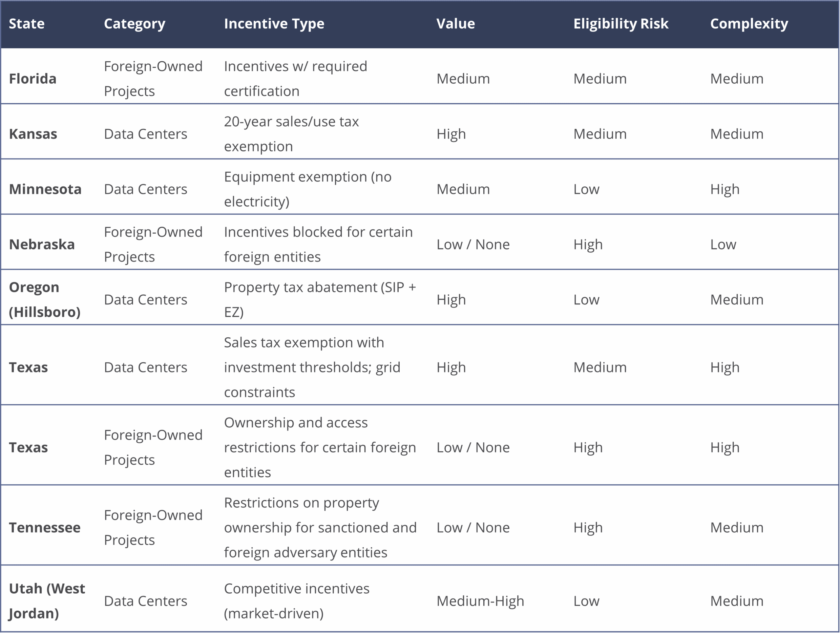
Task: Select the Kansas state cell
Action: 33,134
